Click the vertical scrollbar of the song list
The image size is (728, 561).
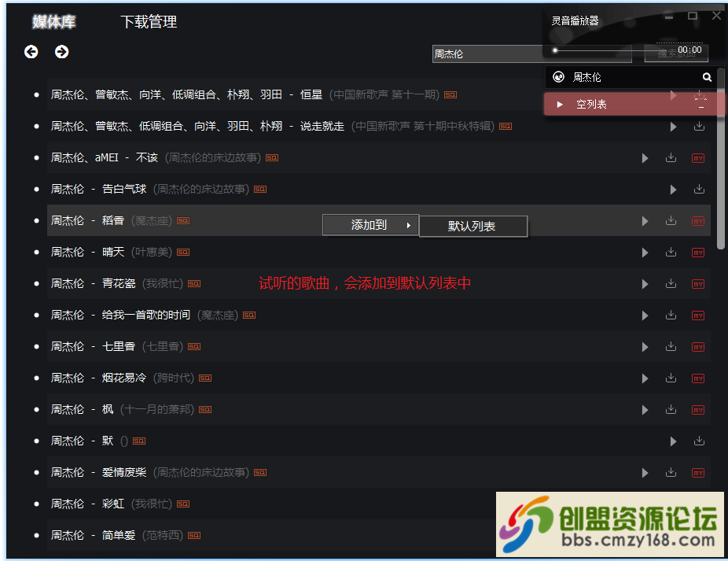pyautogui.click(x=721, y=159)
